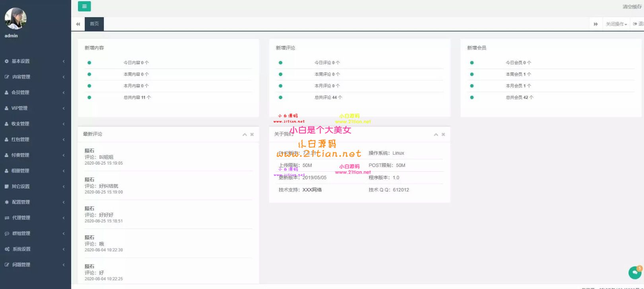Select the 今日内容 0 个 row
This screenshot has width=644, height=289.
click(168, 63)
